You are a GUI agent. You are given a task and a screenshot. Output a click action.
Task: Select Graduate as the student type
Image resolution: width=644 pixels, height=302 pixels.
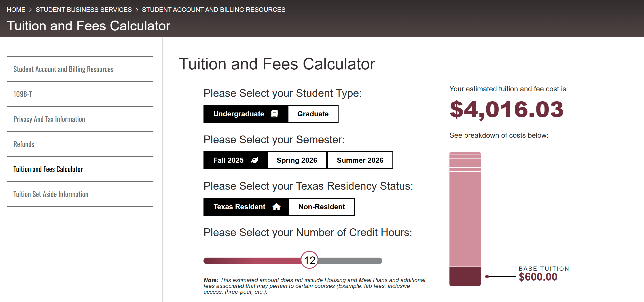pos(313,114)
